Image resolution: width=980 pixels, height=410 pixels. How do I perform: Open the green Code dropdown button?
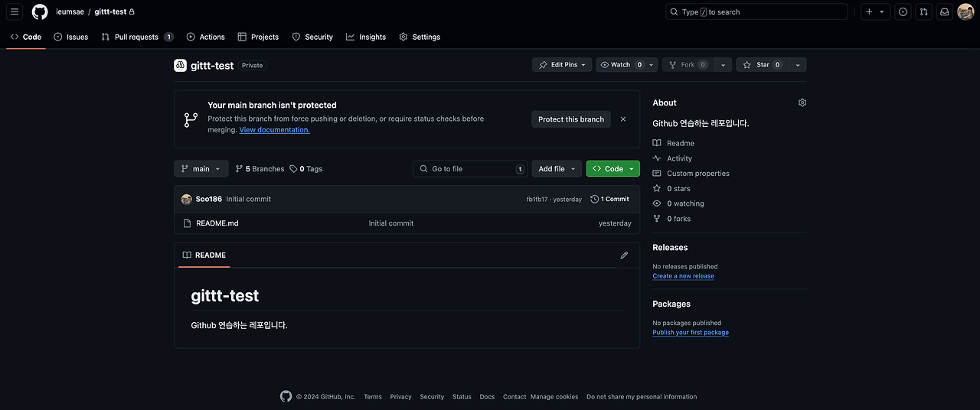coord(613,169)
